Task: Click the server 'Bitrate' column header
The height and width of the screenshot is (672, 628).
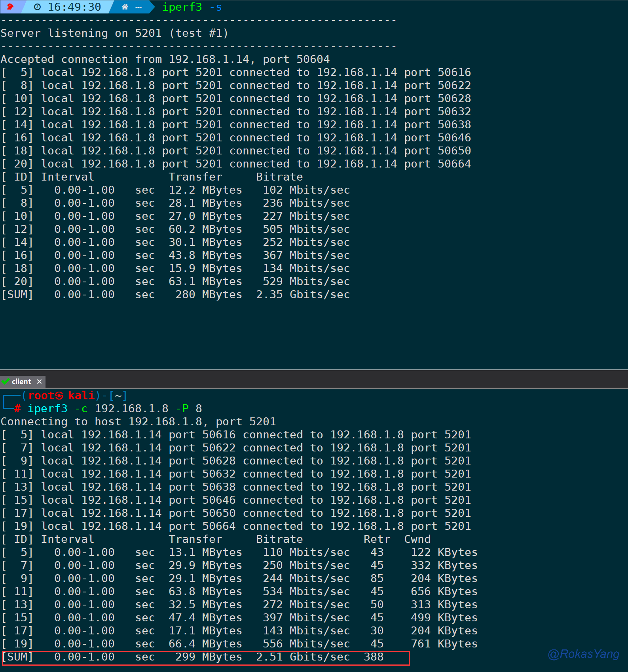Action: [x=279, y=177]
